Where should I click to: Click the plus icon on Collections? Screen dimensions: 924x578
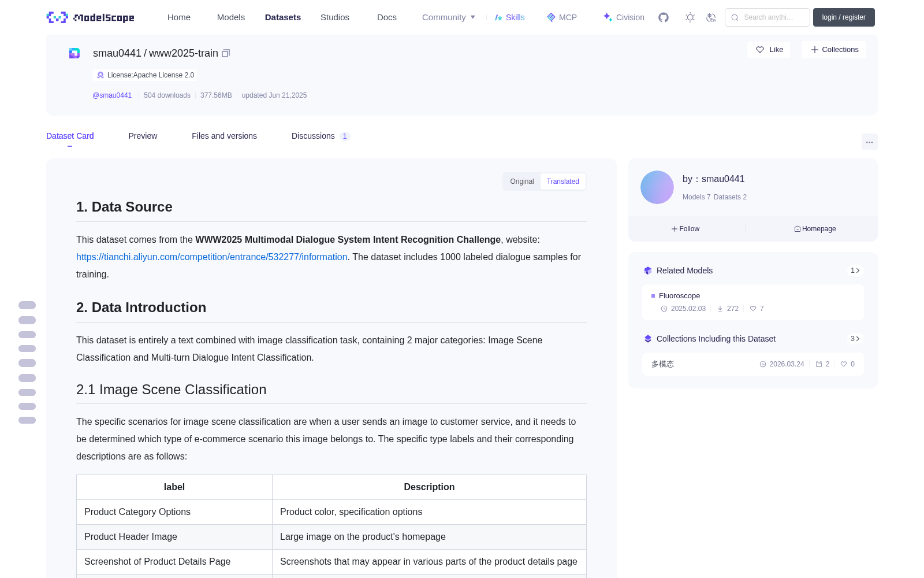click(815, 50)
